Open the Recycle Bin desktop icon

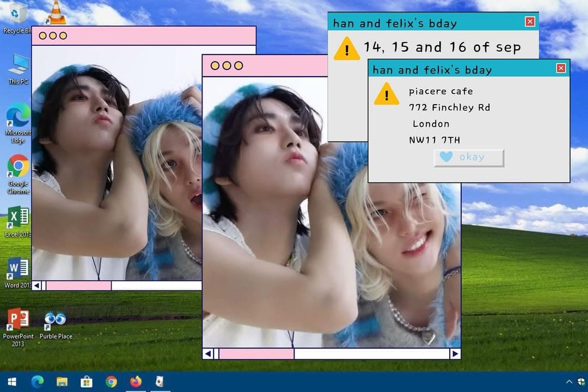tap(16, 17)
